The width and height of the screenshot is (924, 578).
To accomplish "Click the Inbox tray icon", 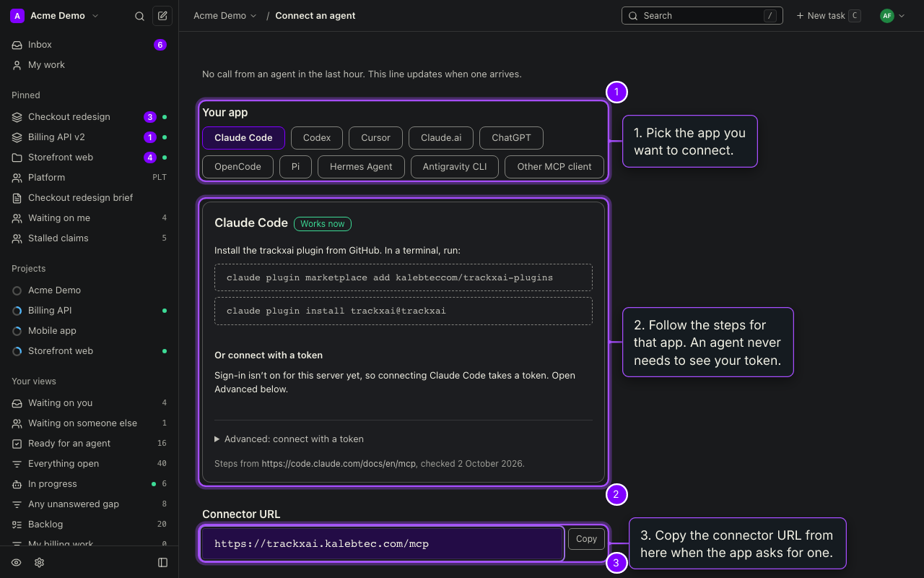I will [17, 45].
